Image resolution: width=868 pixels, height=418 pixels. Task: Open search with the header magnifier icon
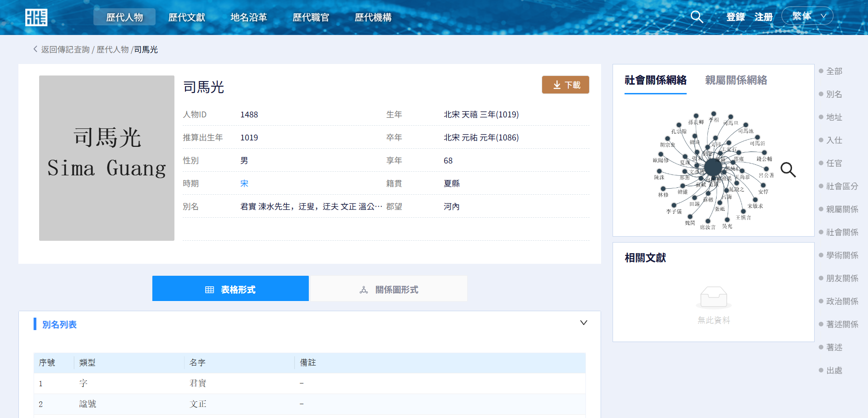tap(697, 17)
